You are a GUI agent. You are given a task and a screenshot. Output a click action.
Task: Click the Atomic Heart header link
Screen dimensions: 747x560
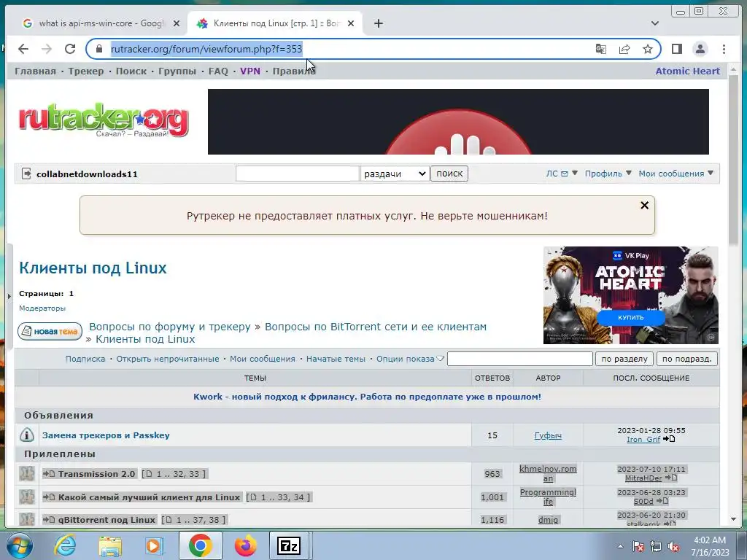(x=687, y=71)
